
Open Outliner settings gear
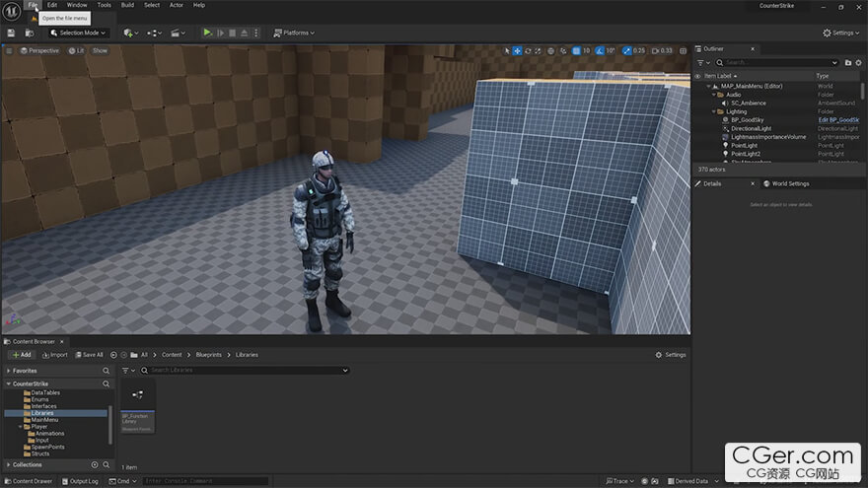click(858, 62)
